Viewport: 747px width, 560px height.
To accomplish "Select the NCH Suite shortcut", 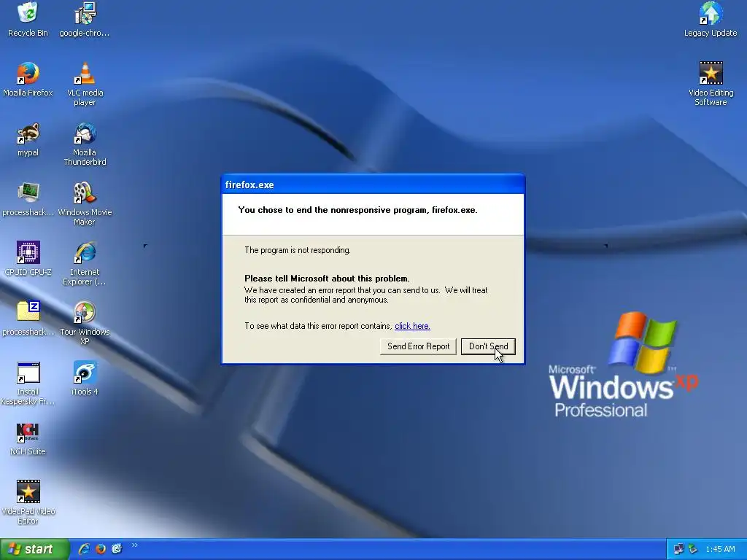I will pos(28,439).
